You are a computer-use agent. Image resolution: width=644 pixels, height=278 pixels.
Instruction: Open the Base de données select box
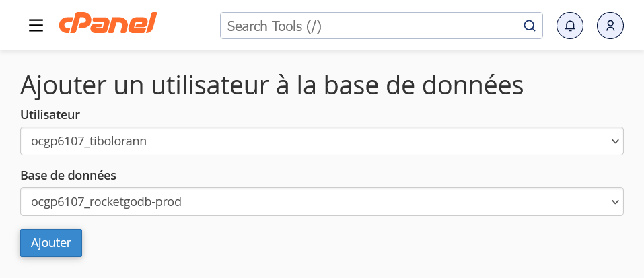(322, 202)
